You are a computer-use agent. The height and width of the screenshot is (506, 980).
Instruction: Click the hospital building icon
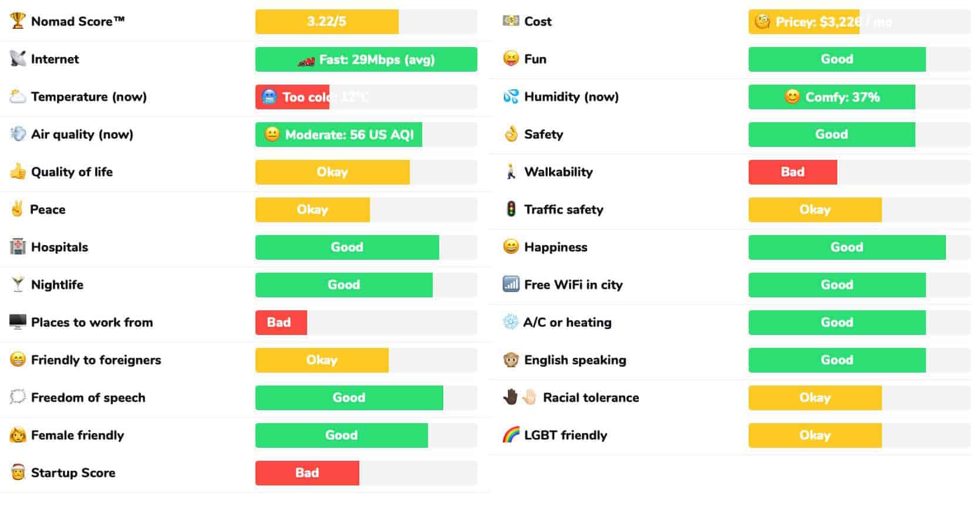click(x=18, y=247)
